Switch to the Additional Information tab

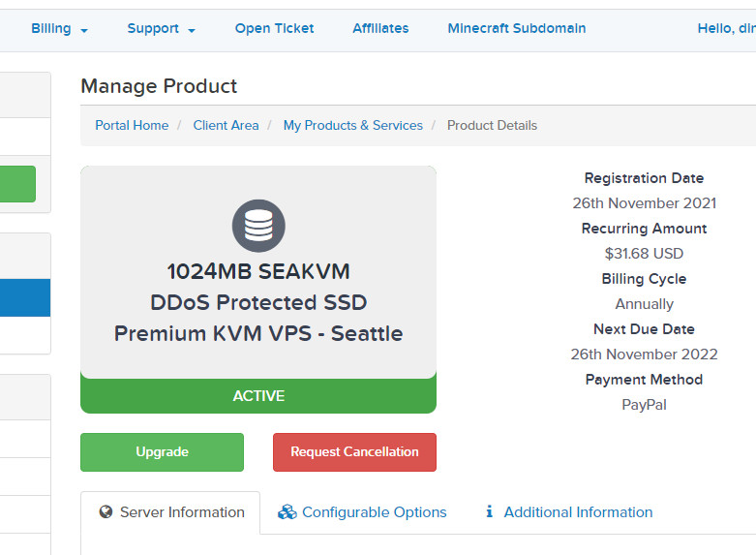(578, 512)
